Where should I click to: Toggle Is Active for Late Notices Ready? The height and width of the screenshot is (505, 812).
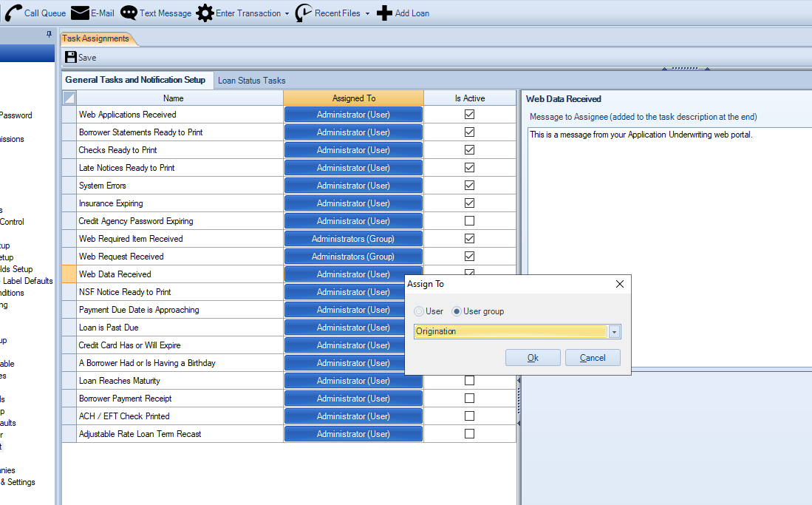470,167
